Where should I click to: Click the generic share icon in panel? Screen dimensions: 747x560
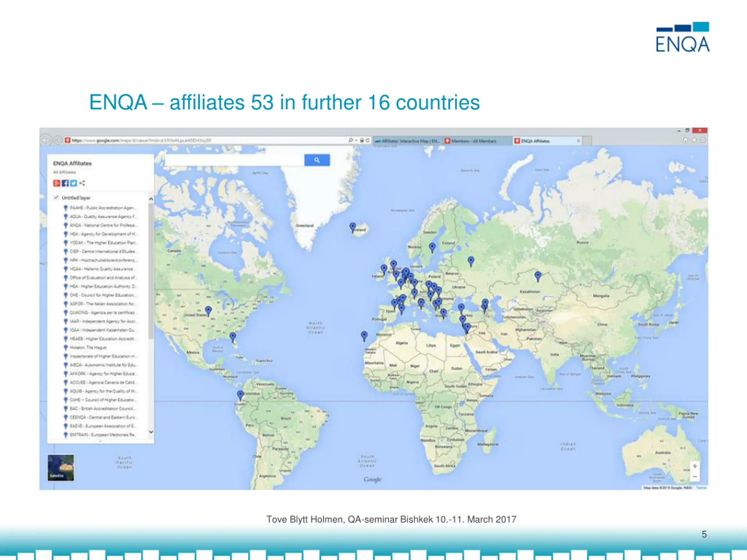click(x=82, y=183)
